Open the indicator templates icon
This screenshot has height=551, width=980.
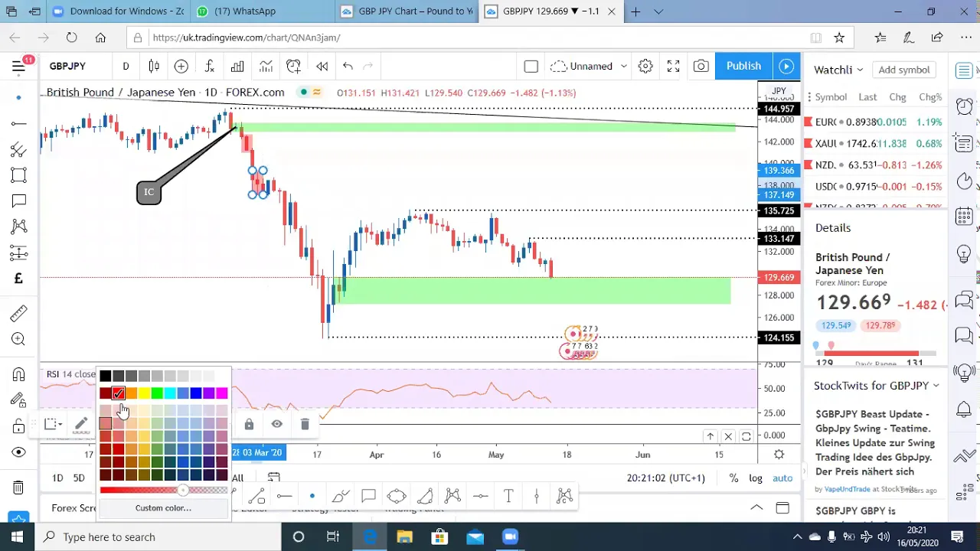click(266, 67)
